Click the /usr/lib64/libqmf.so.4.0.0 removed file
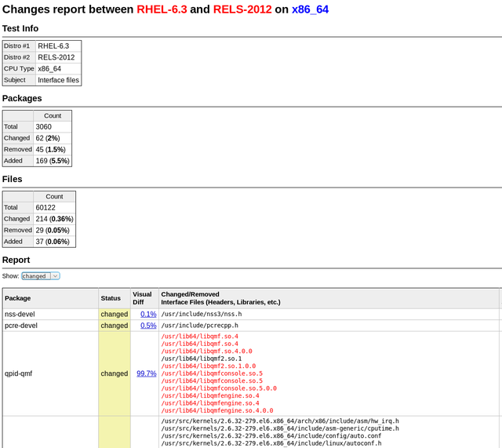Screen dimensions: 502x448 pyautogui.click(x=206, y=351)
